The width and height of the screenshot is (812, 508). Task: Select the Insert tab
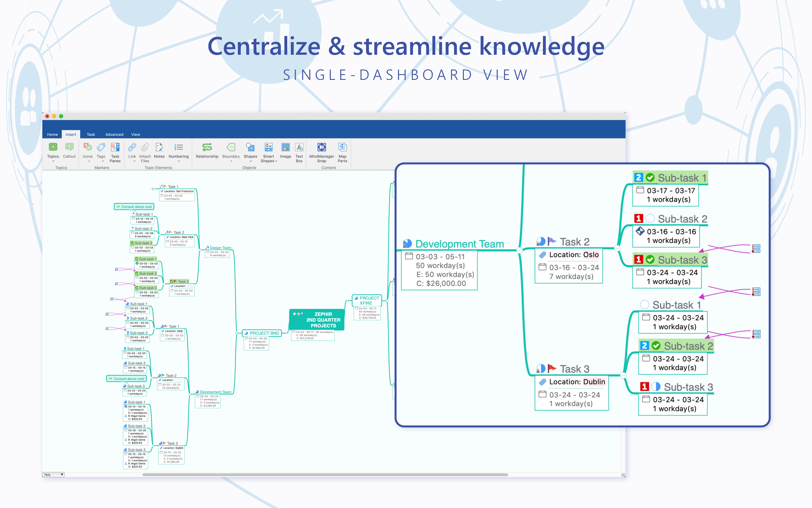click(x=71, y=134)
